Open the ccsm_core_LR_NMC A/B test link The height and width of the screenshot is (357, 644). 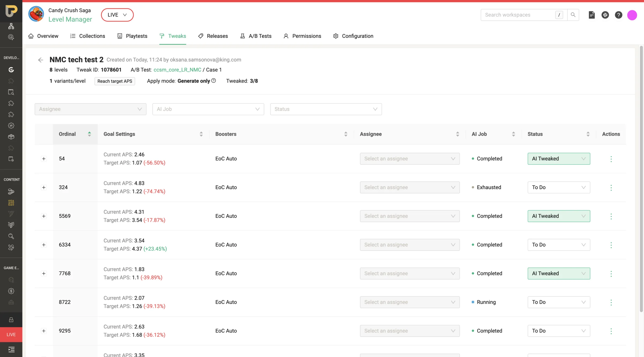pos(177,70)
